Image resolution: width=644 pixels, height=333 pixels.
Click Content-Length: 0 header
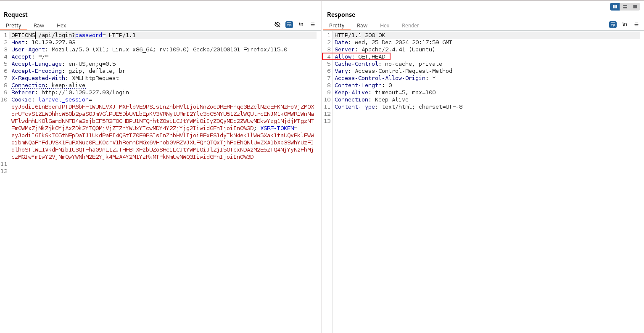click(363, 85)
